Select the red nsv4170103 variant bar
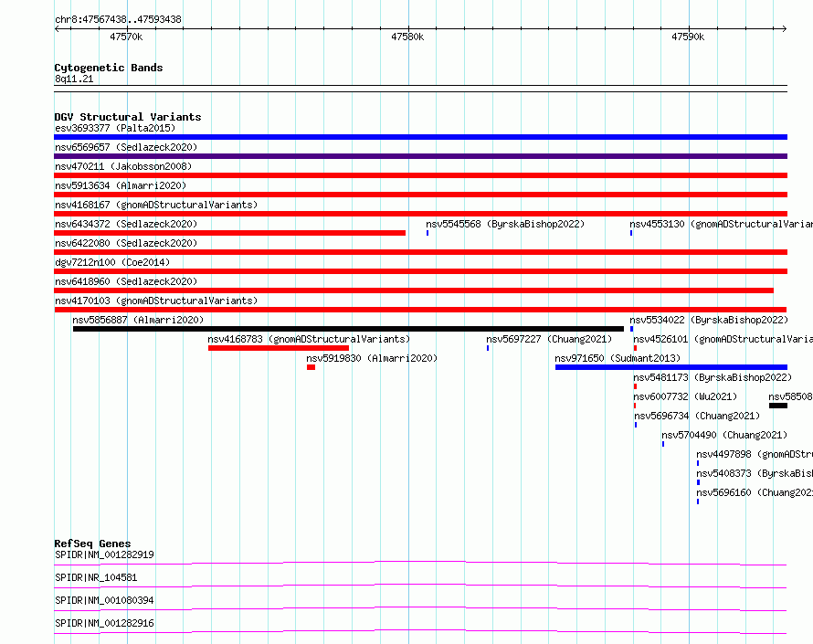Image resolution: width=813 pixels, height=644 pixels. (420, 310)
